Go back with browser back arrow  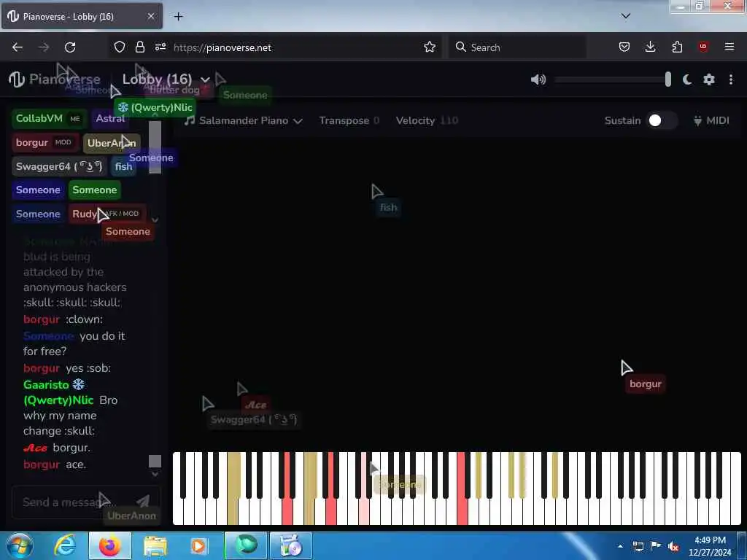(18, 47)
